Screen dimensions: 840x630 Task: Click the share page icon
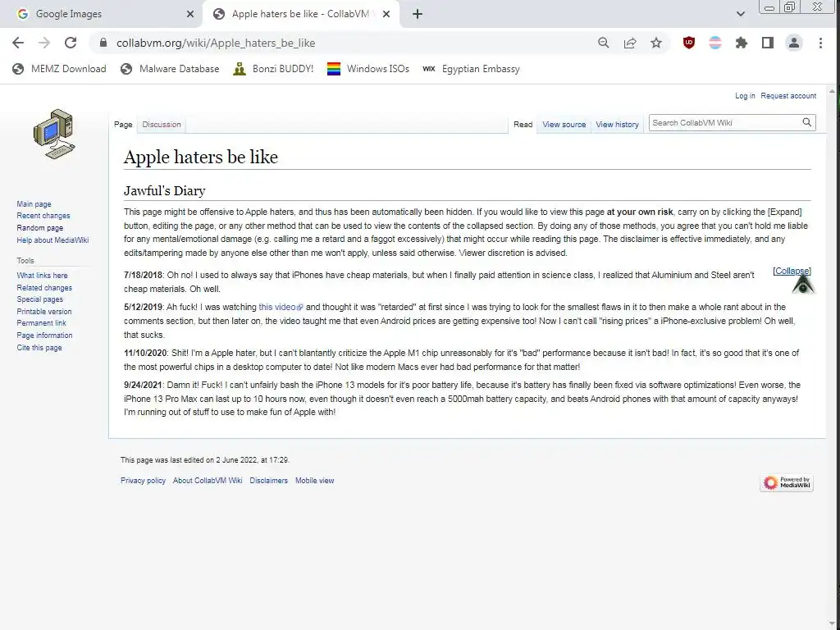click(x=630, y=43)
